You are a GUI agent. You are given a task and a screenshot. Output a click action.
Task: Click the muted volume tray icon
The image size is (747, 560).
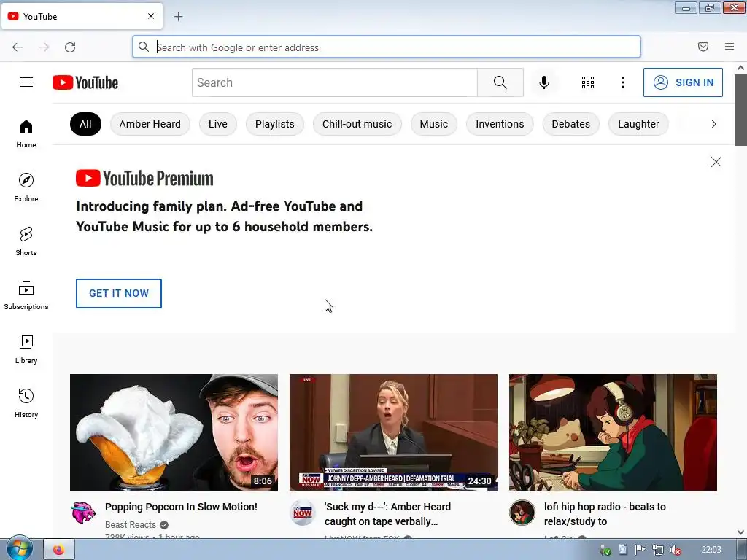[675, 550]
